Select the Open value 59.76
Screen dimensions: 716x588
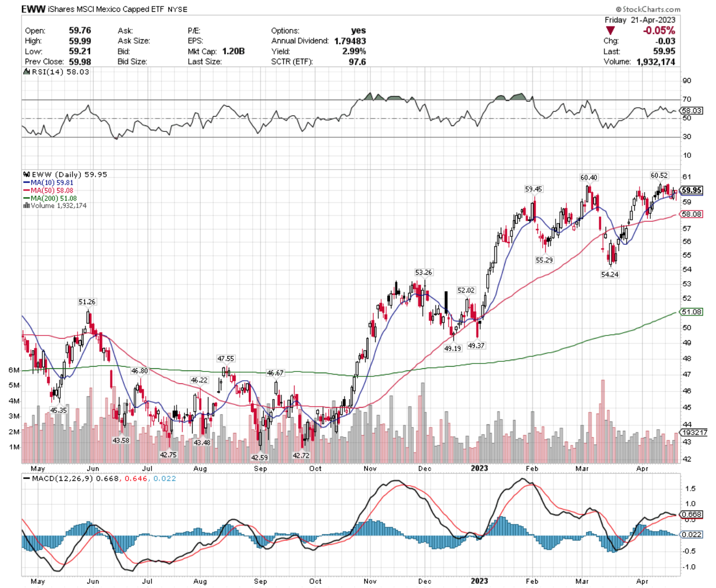[80, 31]
